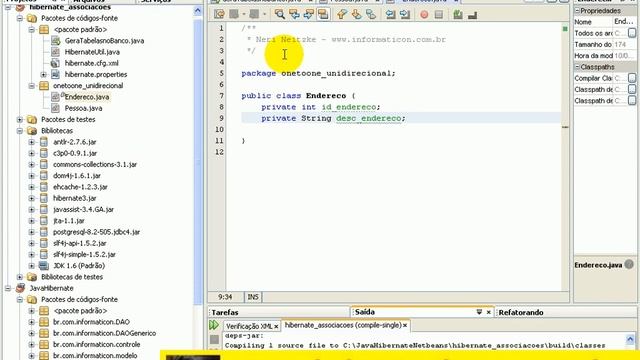The image size is (640, 360).
Task: Click the JDK 1.6 (Padrão) library icon
Action: click(44, 266)
